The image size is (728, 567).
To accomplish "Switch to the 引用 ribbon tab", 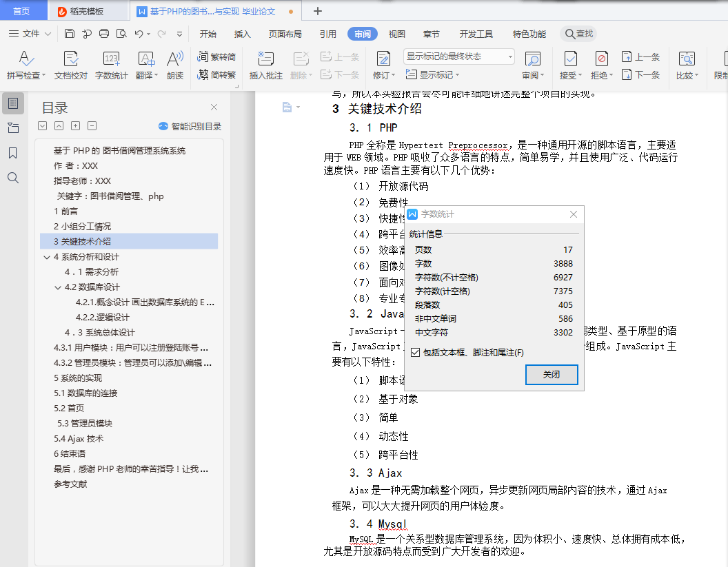I will [327, 34].
